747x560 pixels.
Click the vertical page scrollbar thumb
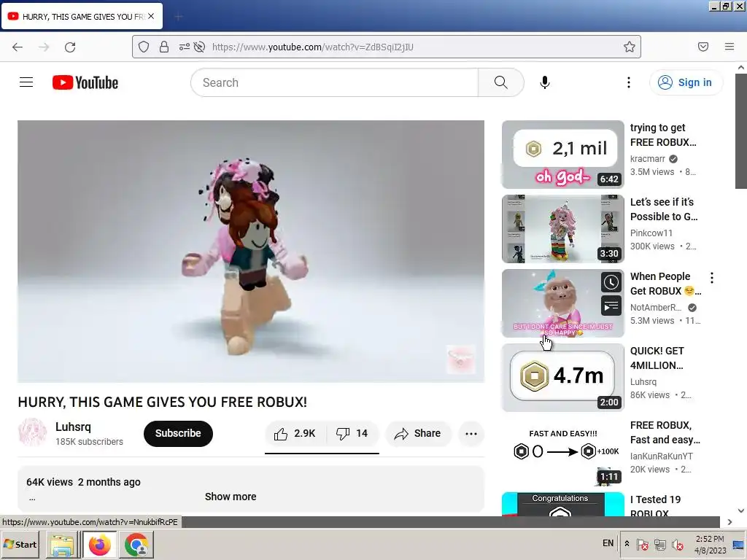[x=741, y=131]
